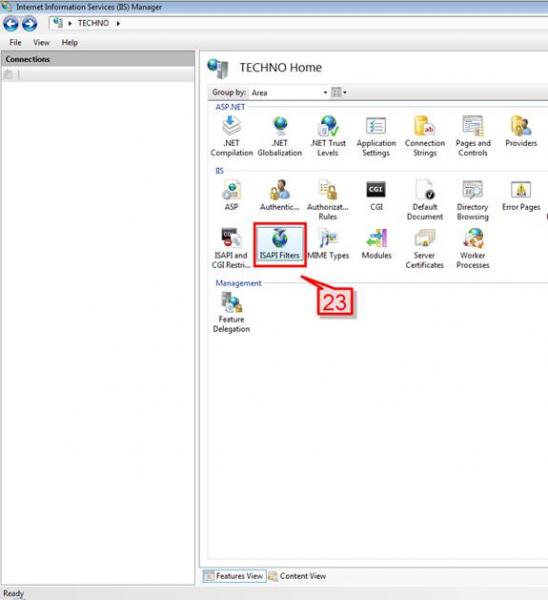Image resolution: width=548 pixels, height=600 pixels.
Task: Open the Modules feature icon
Action: [x=377, y=244]
